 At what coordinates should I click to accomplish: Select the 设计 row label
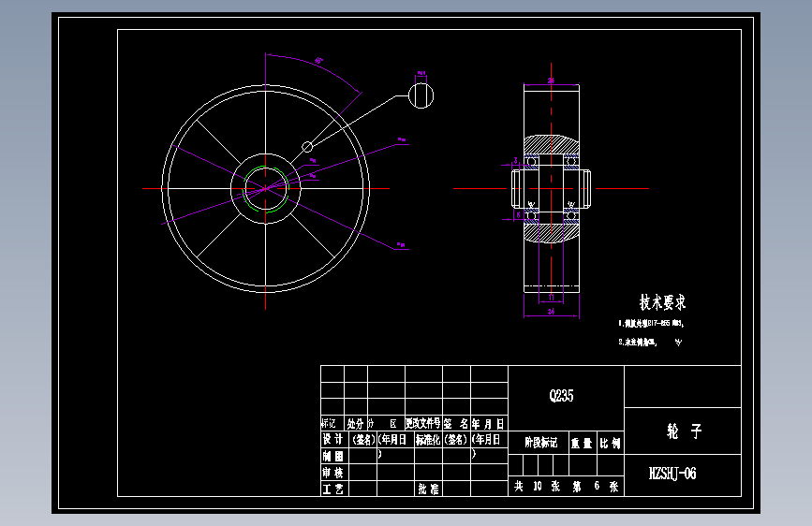point(332,439)
